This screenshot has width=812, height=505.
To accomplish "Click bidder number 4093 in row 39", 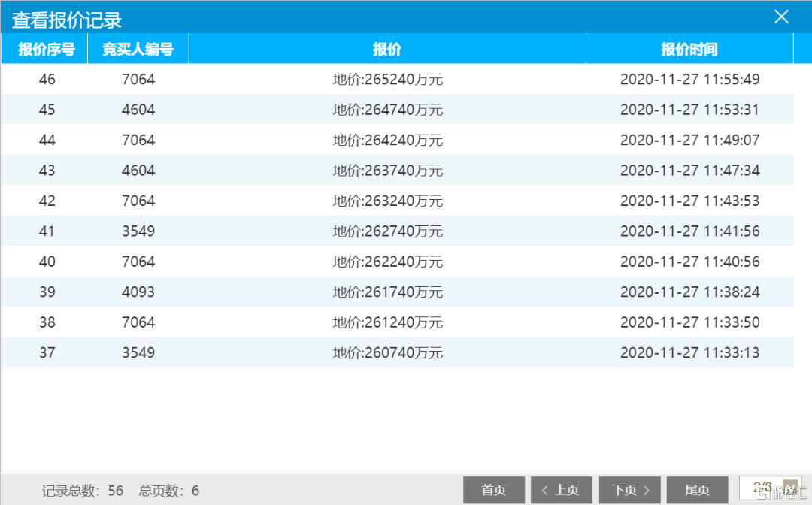I will point(138,292).
